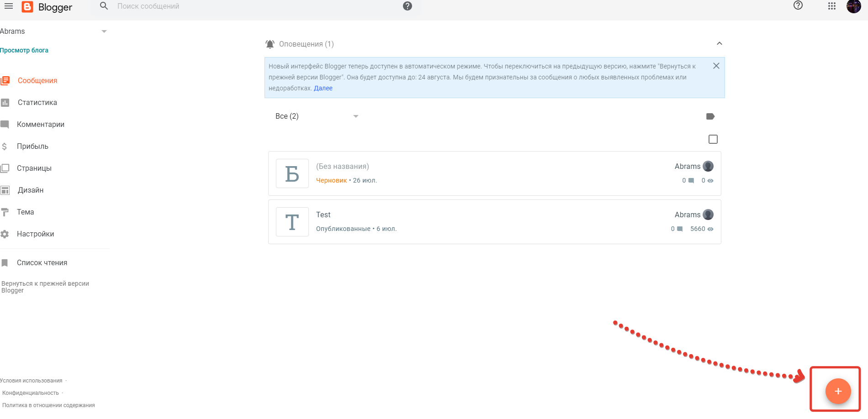Go to Статистика in sidebar

(x=37, y=103)
